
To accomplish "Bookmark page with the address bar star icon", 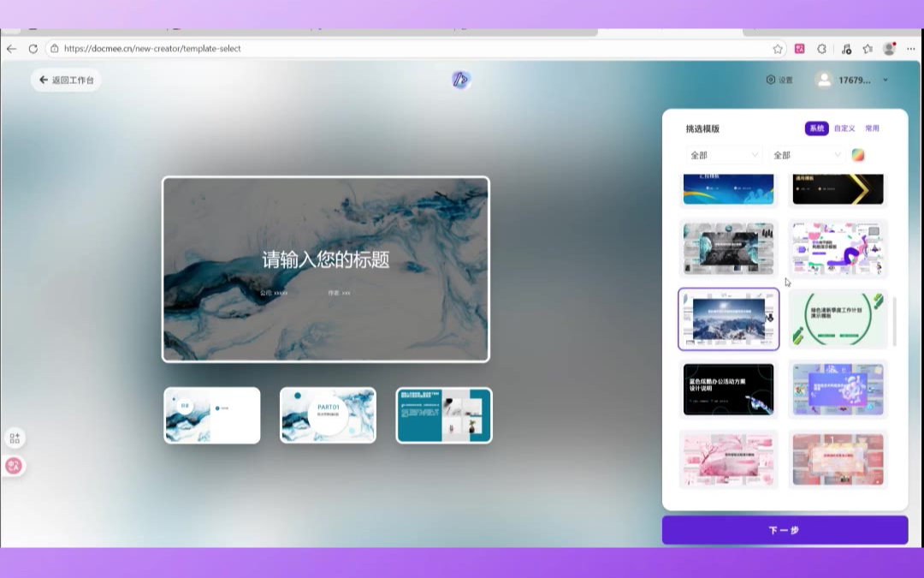I will (x=777, y=49).
